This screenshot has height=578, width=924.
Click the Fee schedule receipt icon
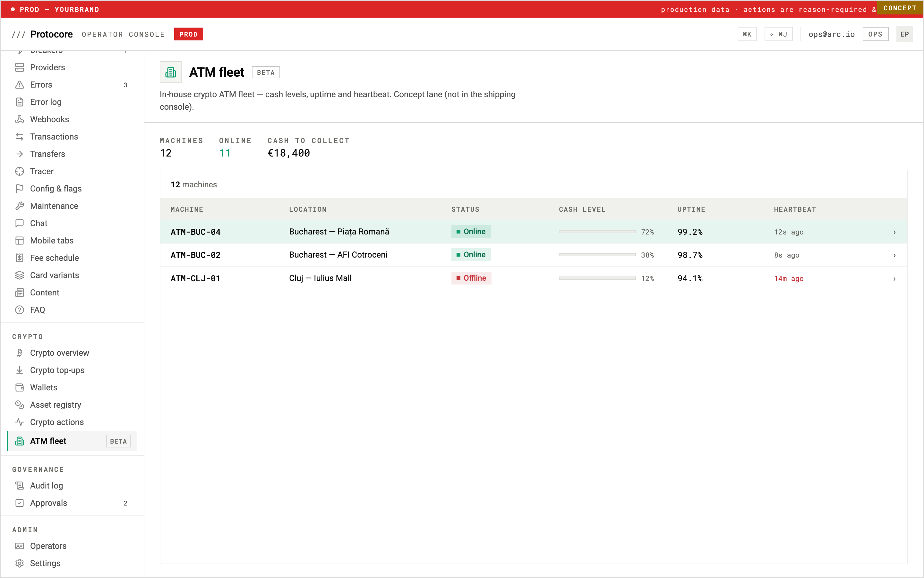click(x=20, y=258)
